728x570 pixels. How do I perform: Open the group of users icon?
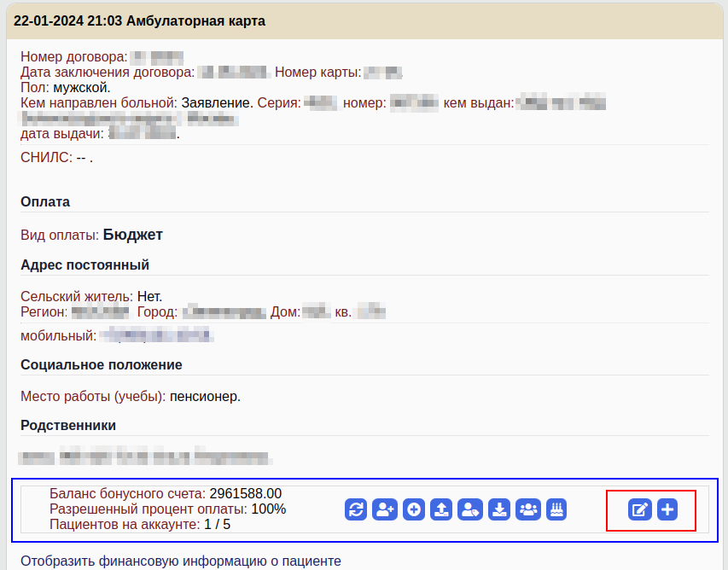coord(528,509)
